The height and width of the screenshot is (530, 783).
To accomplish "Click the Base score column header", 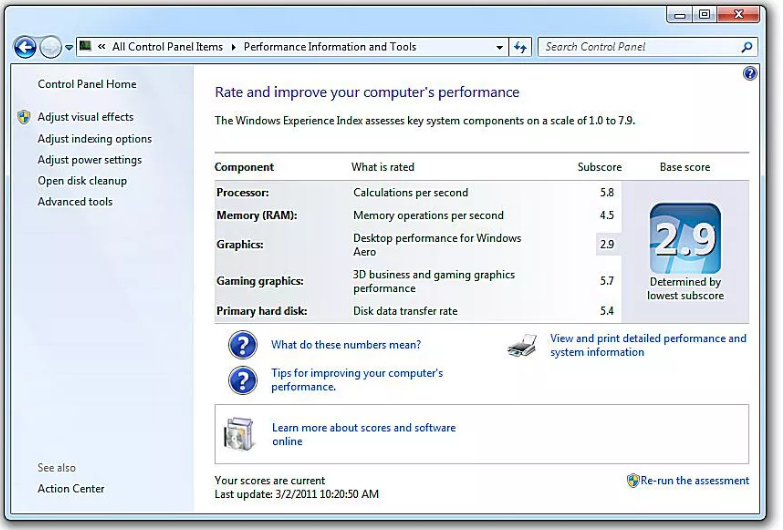I will 685,167.
